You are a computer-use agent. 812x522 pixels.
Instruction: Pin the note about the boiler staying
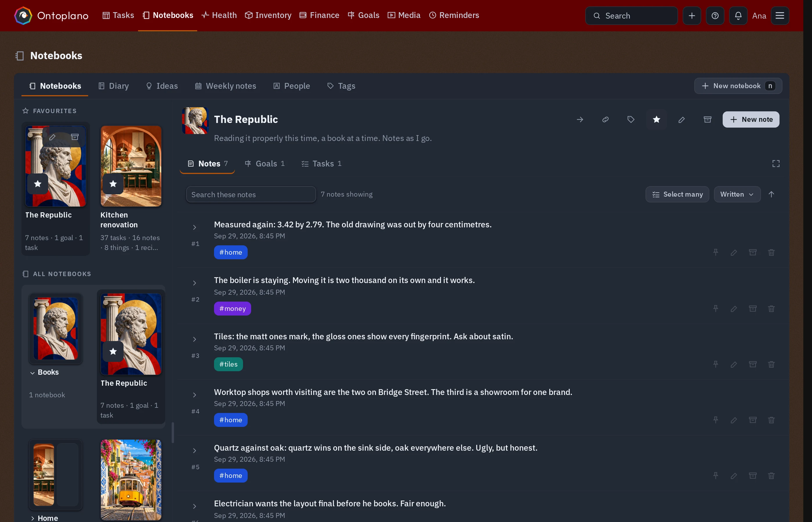(x=715, y=309)
